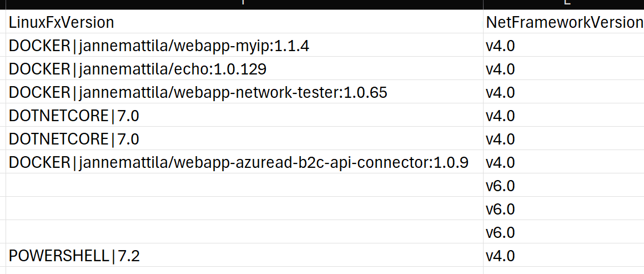Click the column header above LinuxFxVersion

(x=244, y=4)
